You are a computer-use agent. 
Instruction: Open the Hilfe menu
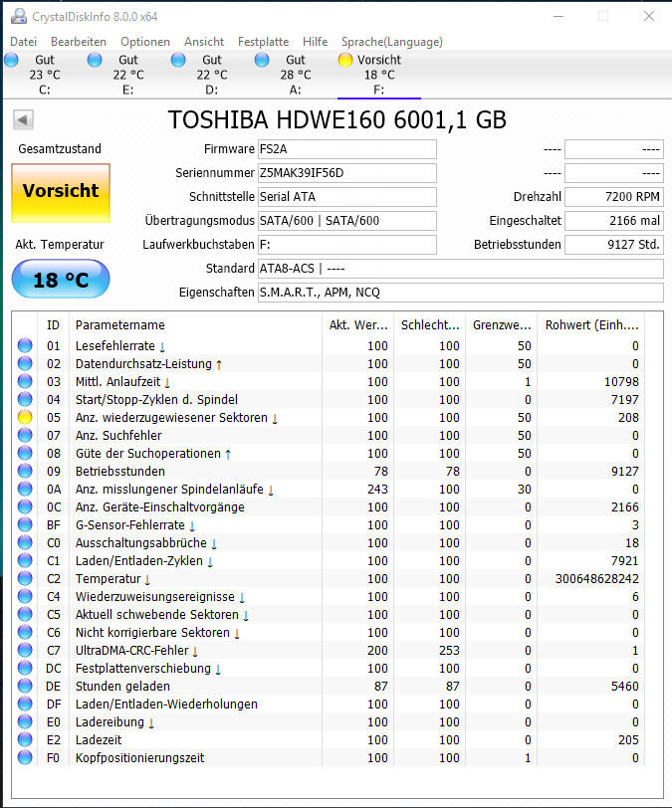point(316,42)
